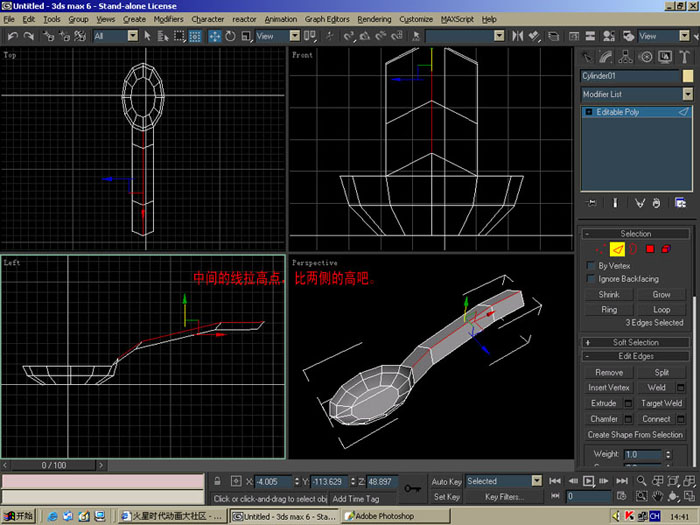Enable the By Vertex checkbox

point(591,266)
